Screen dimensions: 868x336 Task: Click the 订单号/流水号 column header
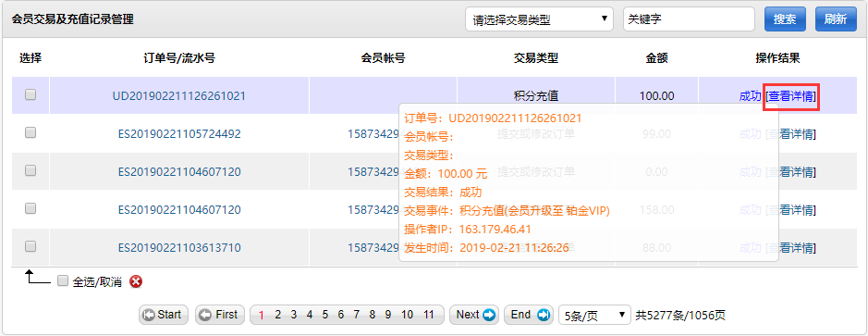(178, 57)
